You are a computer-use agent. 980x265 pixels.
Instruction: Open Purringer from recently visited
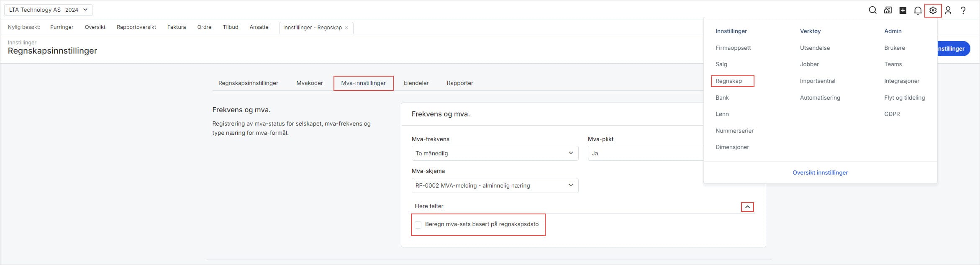click(x=62, y=27)
